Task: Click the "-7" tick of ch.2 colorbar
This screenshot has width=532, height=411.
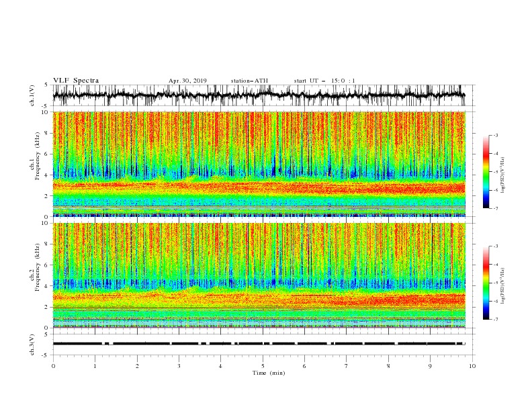Action: click(495, 320)
